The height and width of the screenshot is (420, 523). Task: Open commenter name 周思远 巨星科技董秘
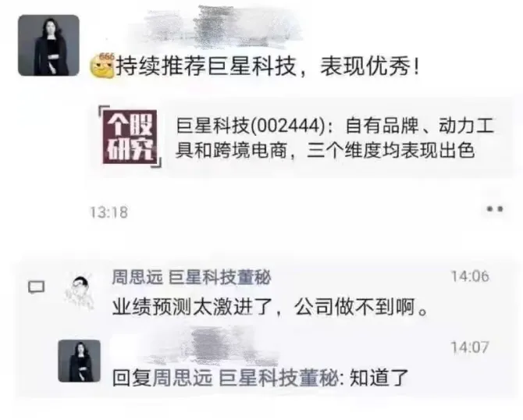point(191,278)
